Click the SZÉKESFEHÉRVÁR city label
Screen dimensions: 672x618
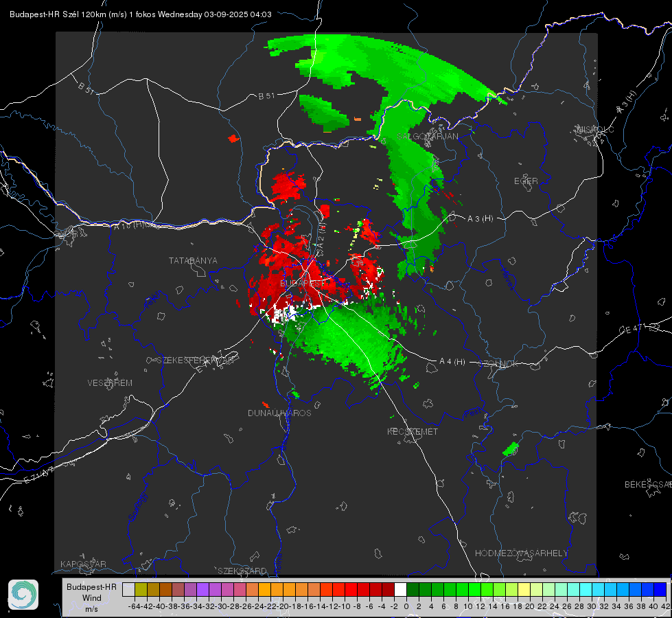click(x=196, y=360)
